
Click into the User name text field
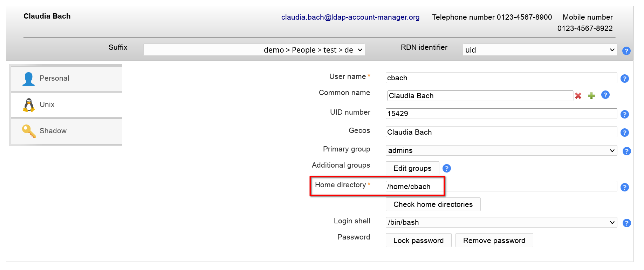point(501,78)
